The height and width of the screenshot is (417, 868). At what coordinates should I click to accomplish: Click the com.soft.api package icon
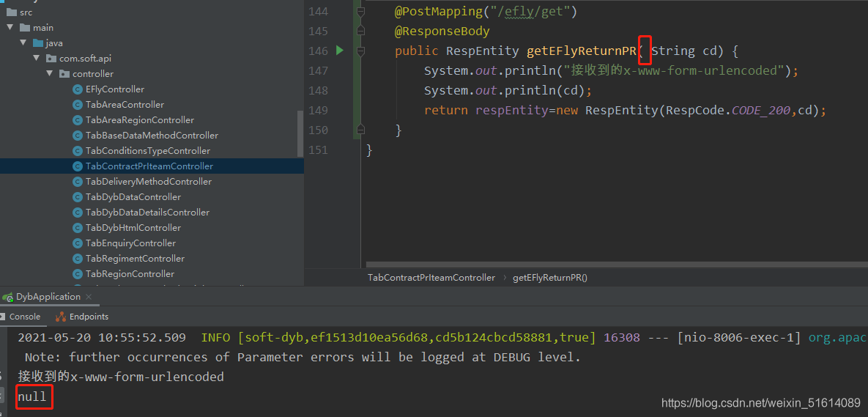tap(51, 58)
